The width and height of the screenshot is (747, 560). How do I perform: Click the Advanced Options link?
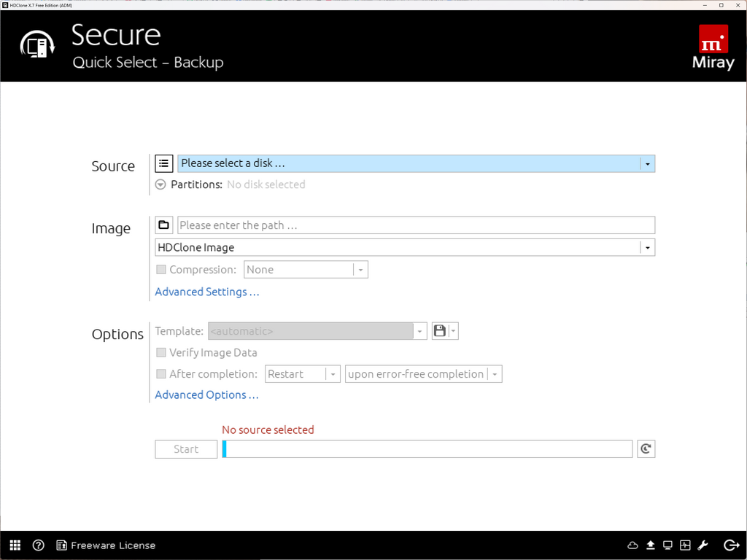coord(206,394)
